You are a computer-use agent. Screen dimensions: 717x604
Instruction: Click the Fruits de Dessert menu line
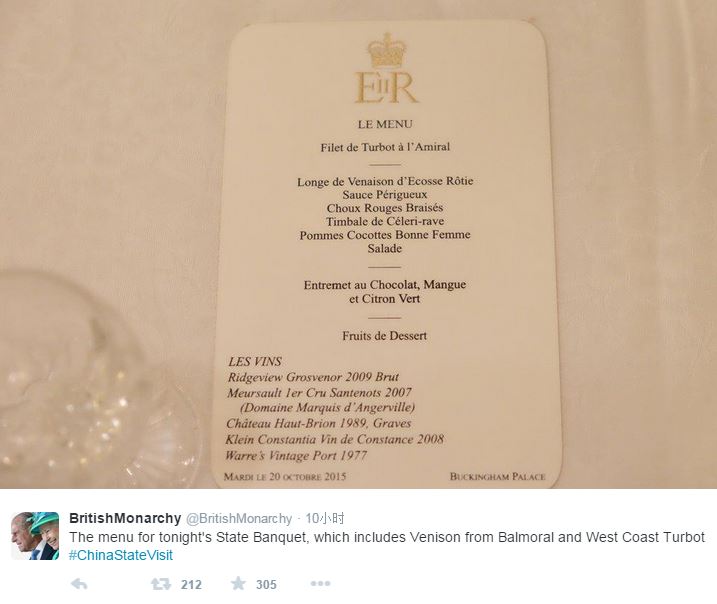click(x=384, y=336)
